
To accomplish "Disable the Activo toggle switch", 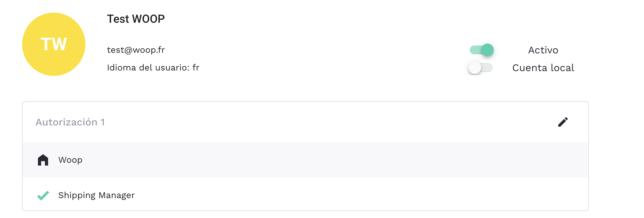I will tap(481, 50).
